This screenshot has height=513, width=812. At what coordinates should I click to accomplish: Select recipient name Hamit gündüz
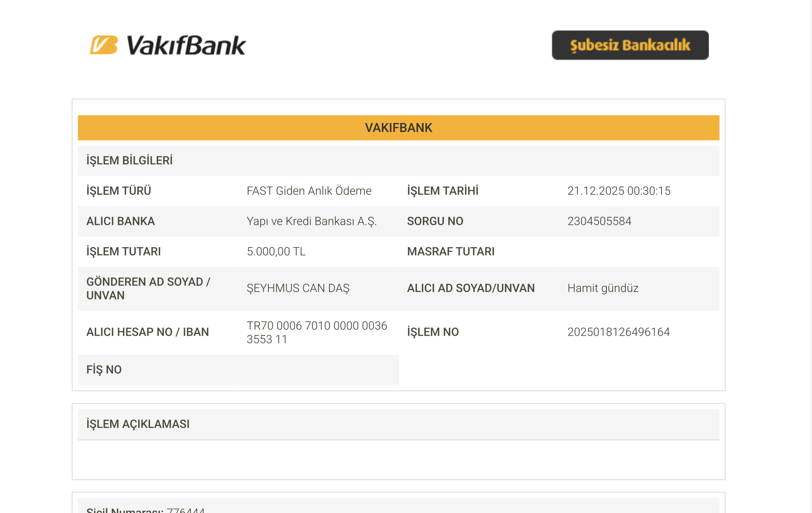tap(603, 289)
